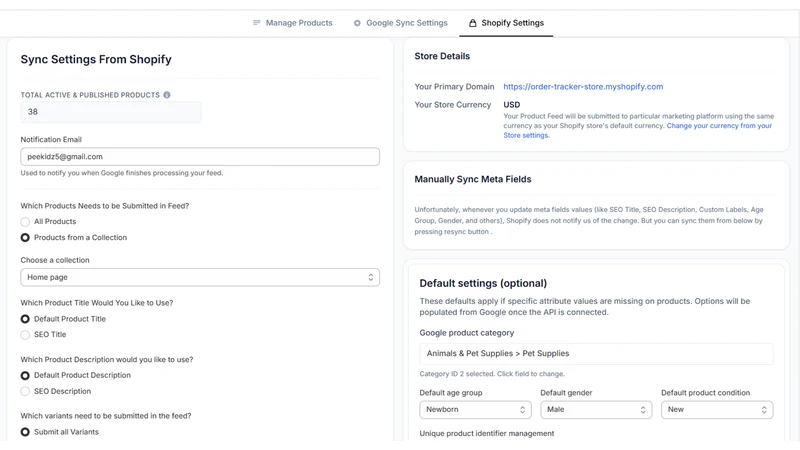This screenshot has width=800, height=450.
Task: Click the Notification Email input field
Action: point(200,157)
